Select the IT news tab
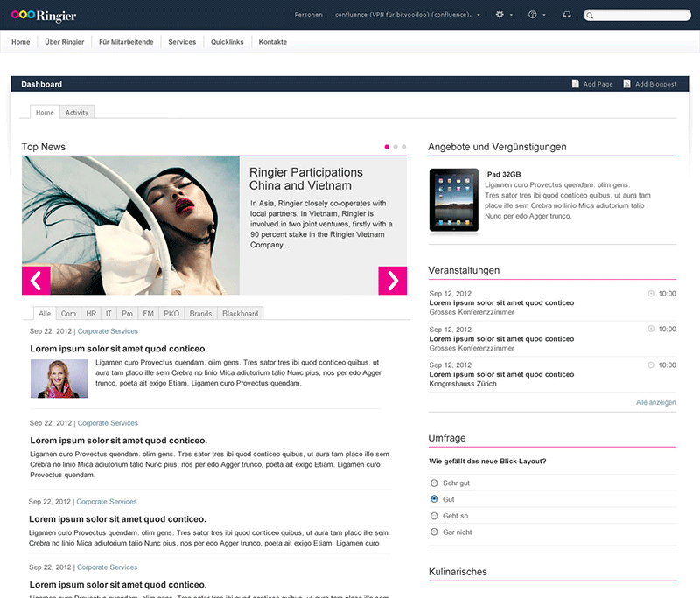The width and height of the screenshot is (700, 598). 108,314
